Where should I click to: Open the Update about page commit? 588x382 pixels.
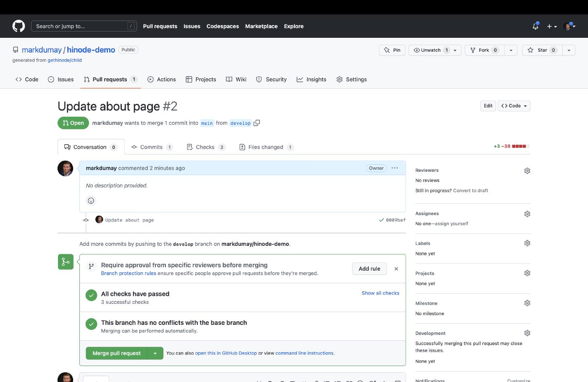[129, 220]
